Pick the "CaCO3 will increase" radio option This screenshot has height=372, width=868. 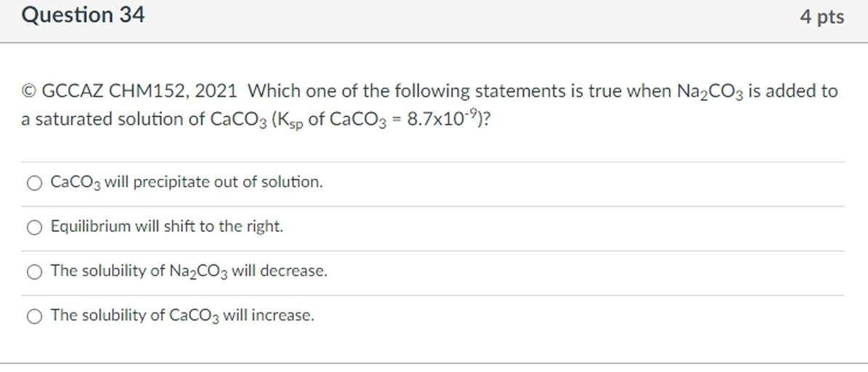[34, 316]
